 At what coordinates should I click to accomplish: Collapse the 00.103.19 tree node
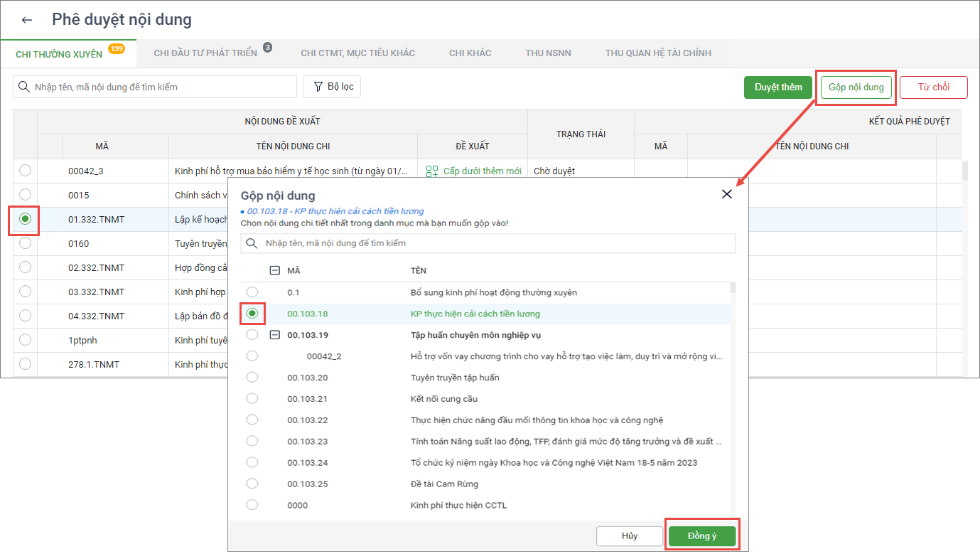click(274, 335)
